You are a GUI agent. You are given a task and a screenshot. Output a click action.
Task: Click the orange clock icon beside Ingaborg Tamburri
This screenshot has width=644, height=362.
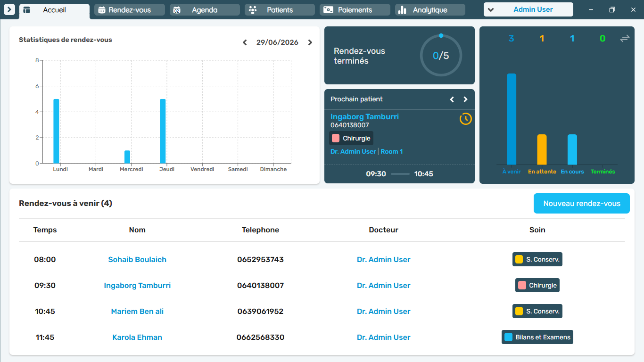466,119
